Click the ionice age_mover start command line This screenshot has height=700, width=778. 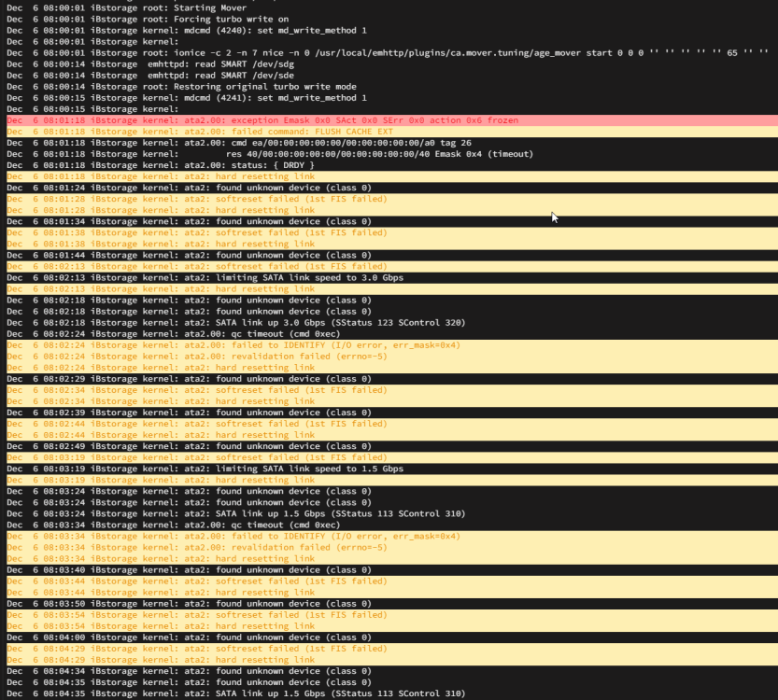coord(392,53)
